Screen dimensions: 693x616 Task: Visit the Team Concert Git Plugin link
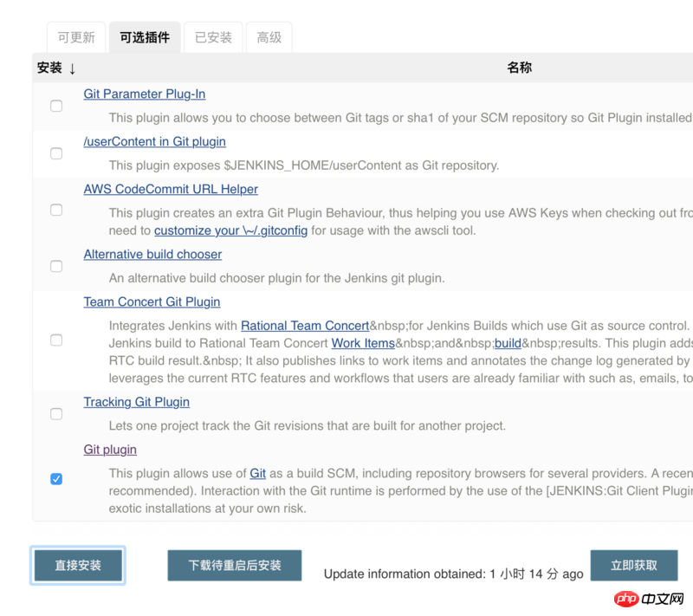152,302
